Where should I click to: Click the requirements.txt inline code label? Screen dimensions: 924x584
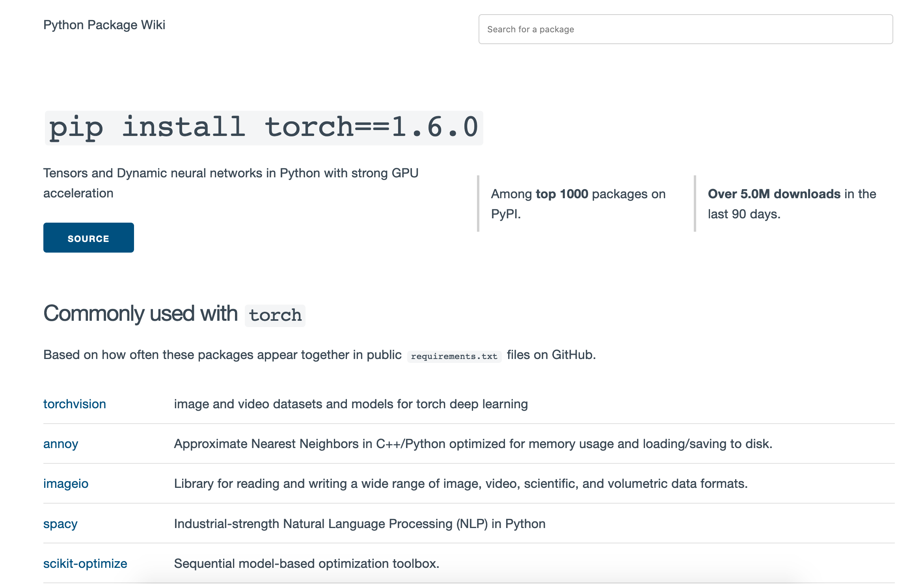(x=454, y=356)
